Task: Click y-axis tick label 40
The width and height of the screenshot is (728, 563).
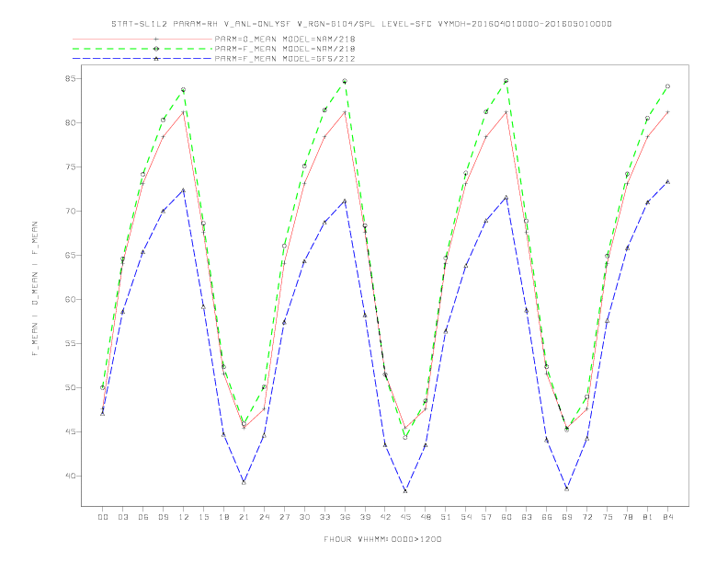Action: (x=71, y=476)
